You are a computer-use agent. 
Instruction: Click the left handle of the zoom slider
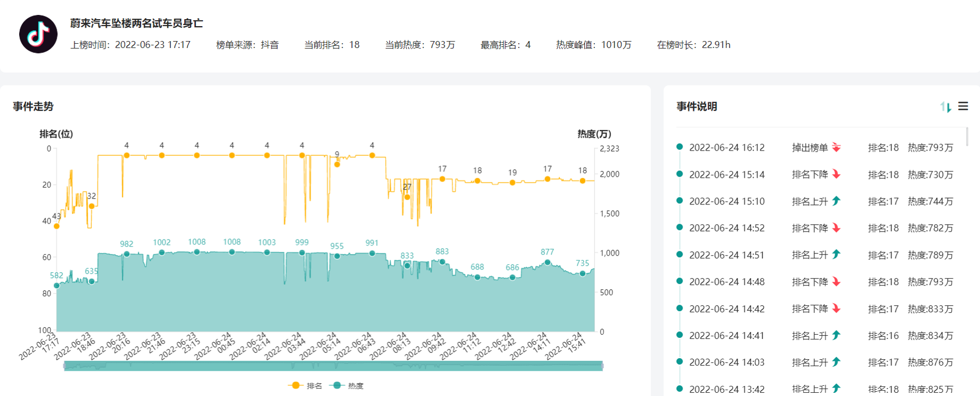(x=65, y=366)
